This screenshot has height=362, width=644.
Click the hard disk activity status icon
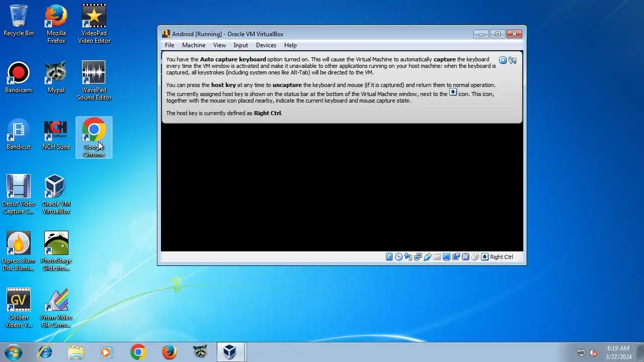pos(389,257)
